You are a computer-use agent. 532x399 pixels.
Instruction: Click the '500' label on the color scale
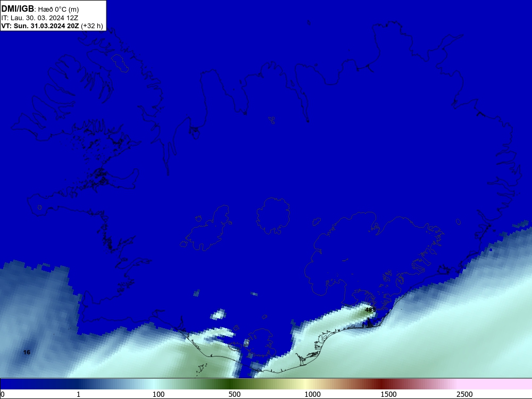[235, 394]
